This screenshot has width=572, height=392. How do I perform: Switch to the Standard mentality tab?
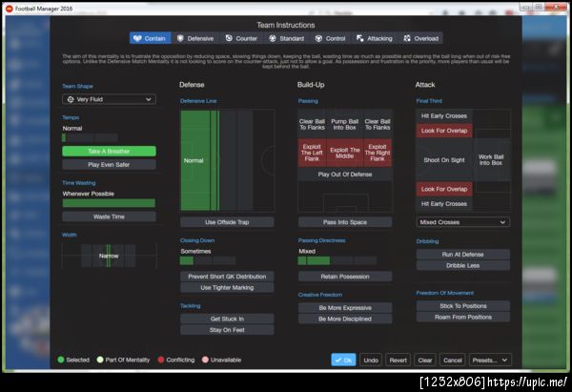click(x=287, y=38)
